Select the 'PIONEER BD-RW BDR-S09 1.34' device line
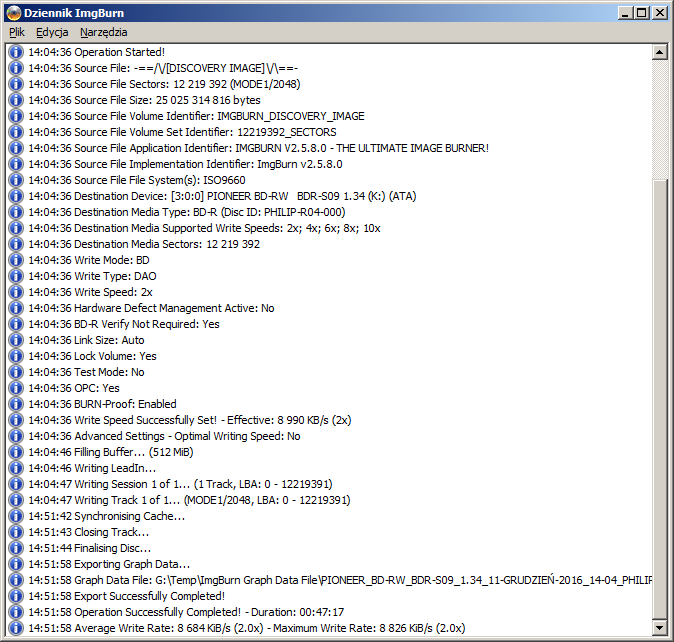The image size is (674, 642). tap(222, 196)
